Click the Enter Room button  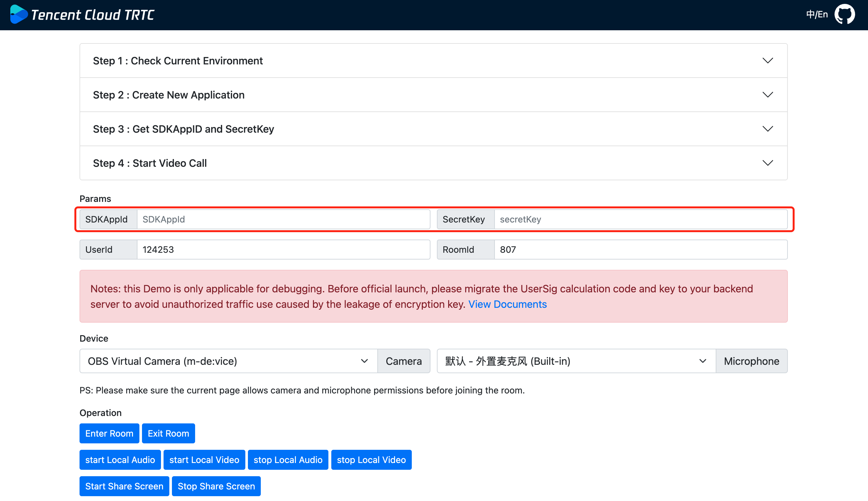(109, 433)
